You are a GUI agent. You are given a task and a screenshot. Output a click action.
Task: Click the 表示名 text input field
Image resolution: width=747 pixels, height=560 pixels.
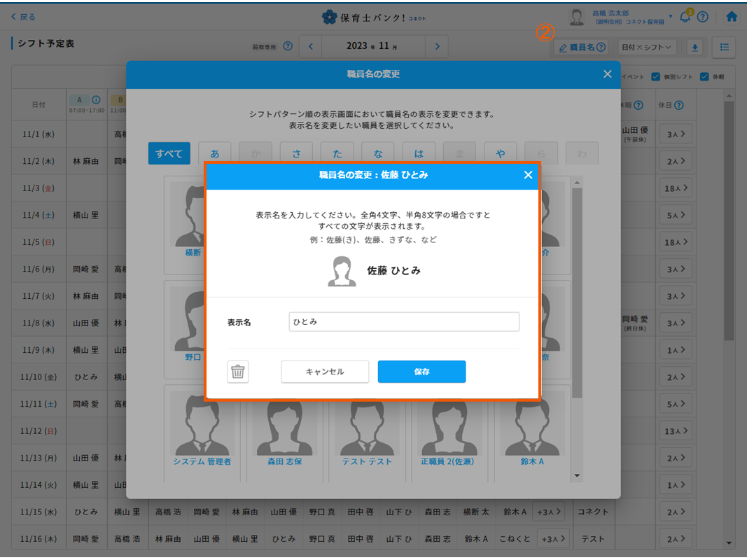click(x=404, y=322)
